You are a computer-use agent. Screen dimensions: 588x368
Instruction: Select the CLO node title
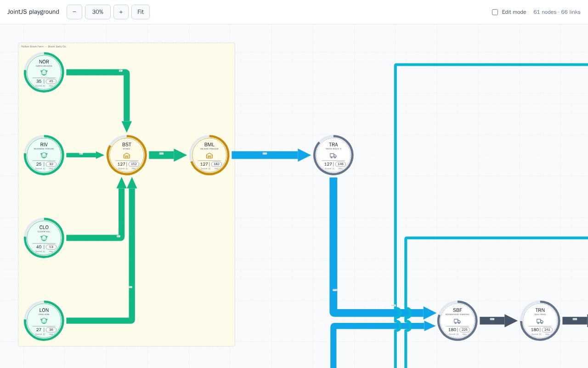[44, 227]
